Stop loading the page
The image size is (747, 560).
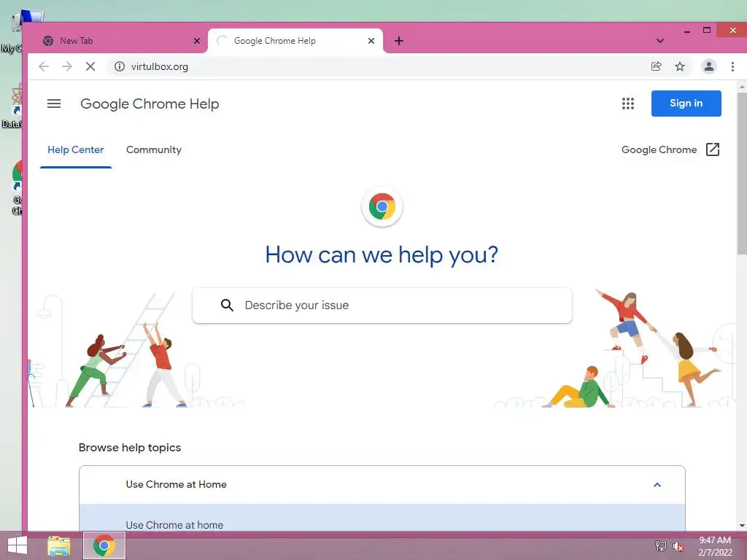[90, 66]
